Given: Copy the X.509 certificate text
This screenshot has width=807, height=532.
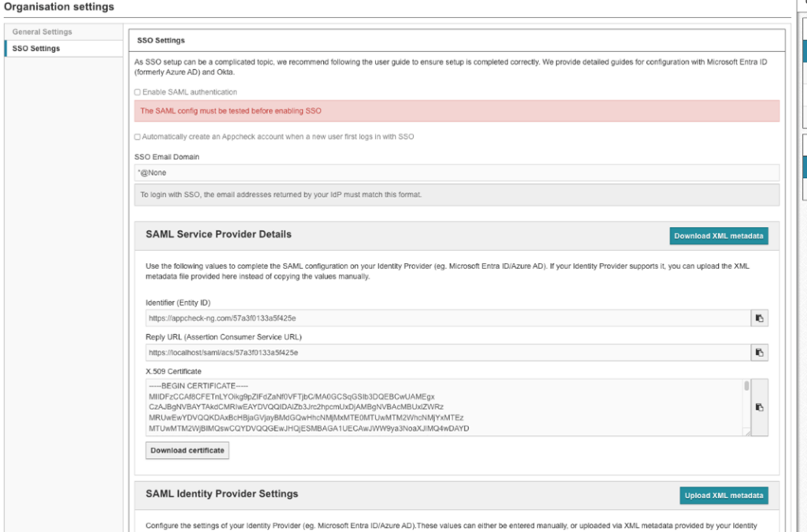Looking at the screenshot, I should 759,407.
